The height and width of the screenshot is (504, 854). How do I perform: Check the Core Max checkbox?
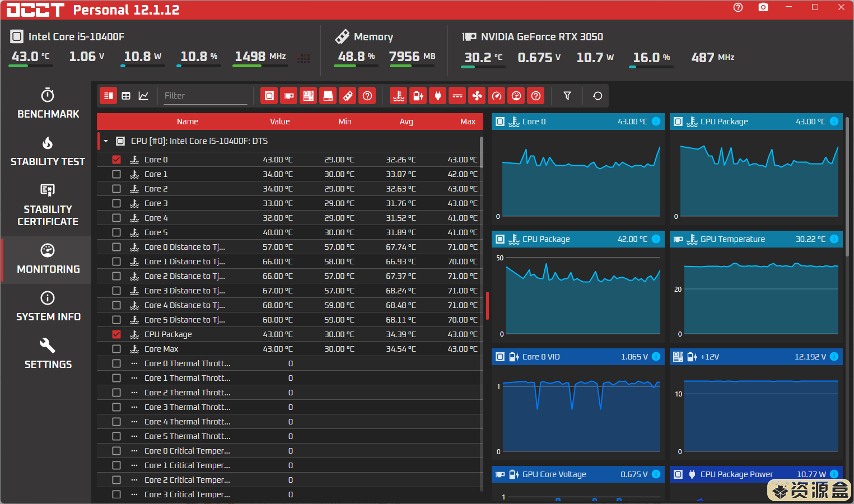(116, 349)
